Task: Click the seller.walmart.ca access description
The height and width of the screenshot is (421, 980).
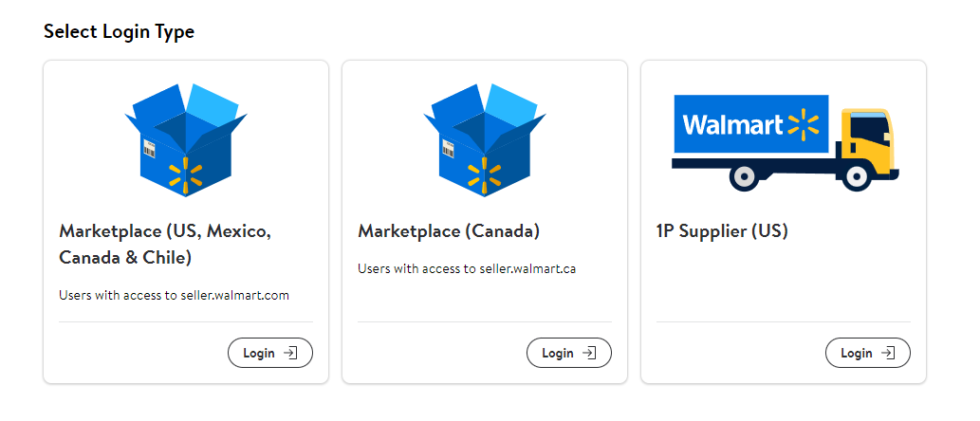Action: click(467, 268)
